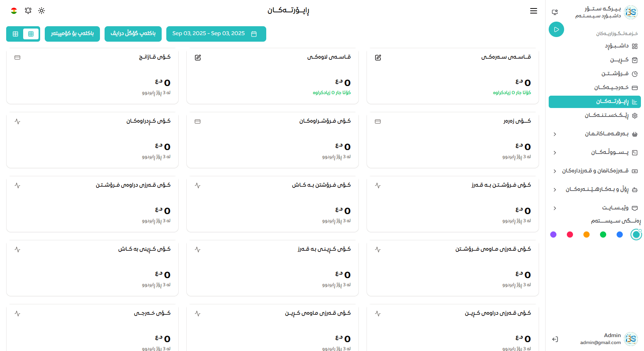644x351 pixels.
Task: Select the purple system color swatch
Action: 553,235
